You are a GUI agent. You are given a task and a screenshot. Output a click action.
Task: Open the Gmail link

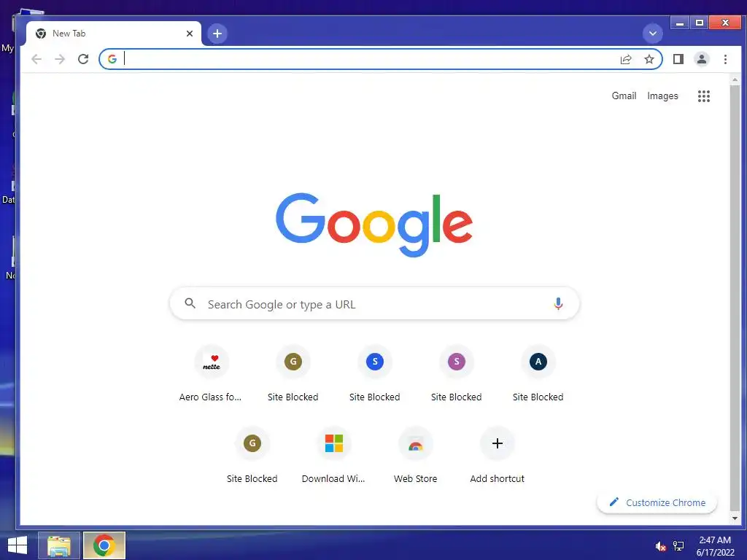tap(624, 96)
